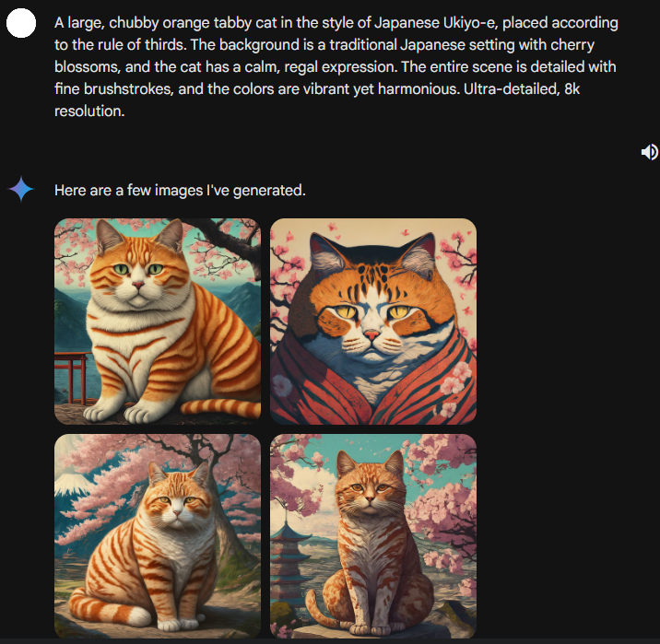
Task: Click the user prompt text block
Action: point(336,67)
